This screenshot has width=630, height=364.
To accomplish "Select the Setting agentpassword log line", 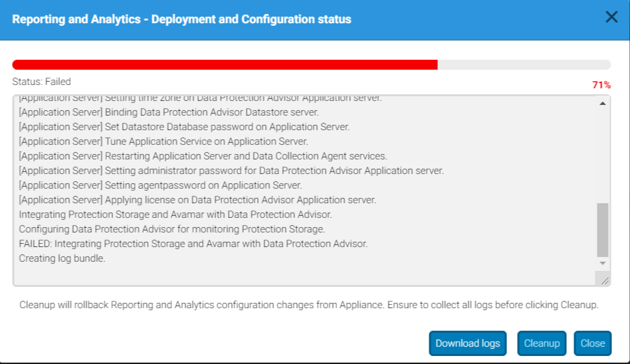I will coord(160,185).
